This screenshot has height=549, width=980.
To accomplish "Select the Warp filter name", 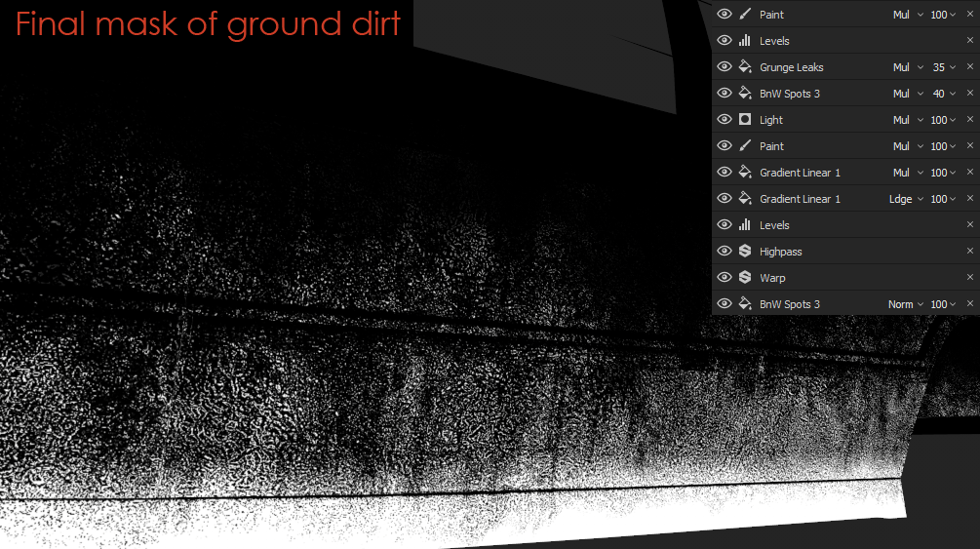I will pos(772,278).
